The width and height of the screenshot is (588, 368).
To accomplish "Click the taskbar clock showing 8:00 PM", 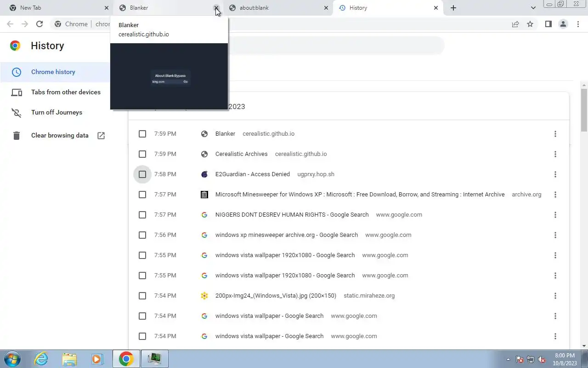I will pyautogui.click(x=565, y=359).
